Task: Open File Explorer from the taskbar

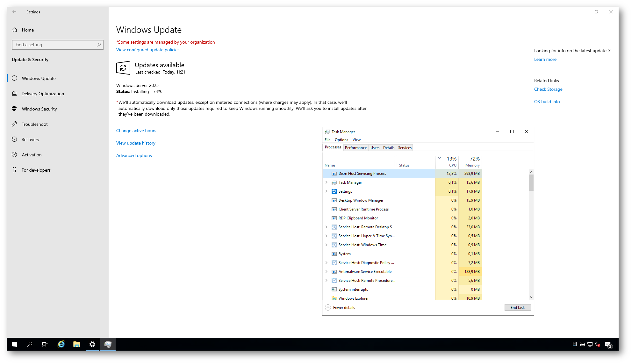Action: [76, 344]
